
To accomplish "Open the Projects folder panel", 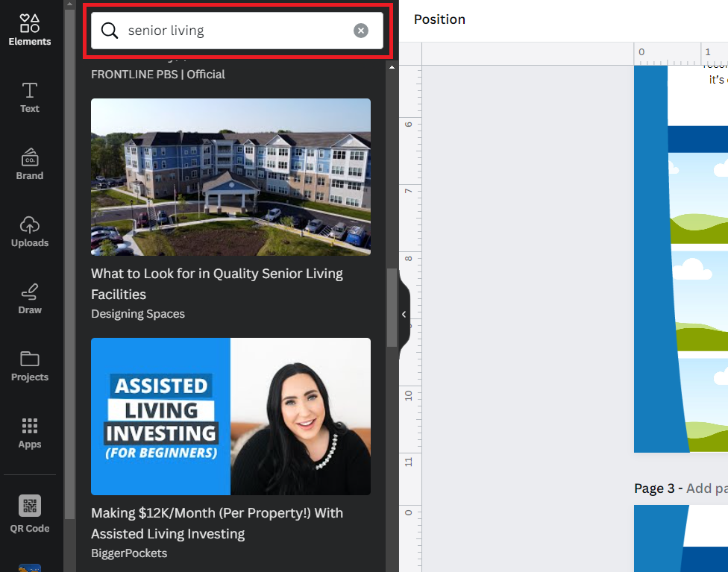I will point(30,366).
